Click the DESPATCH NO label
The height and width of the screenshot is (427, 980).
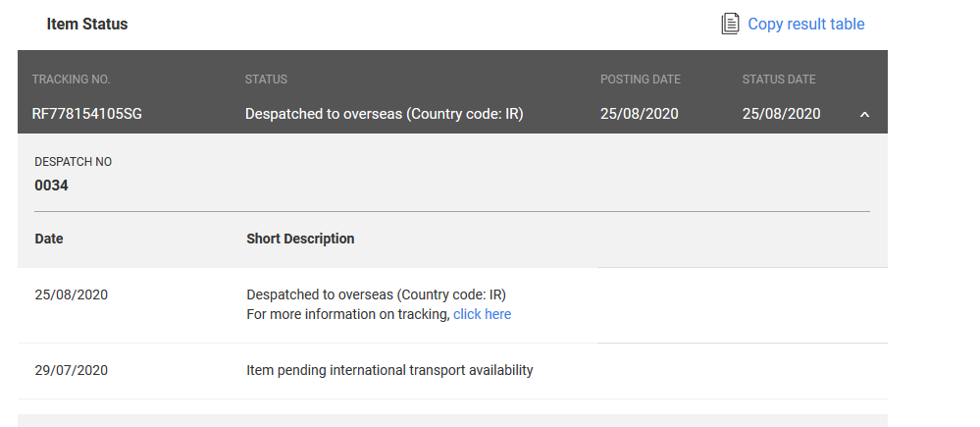(74, 162)
